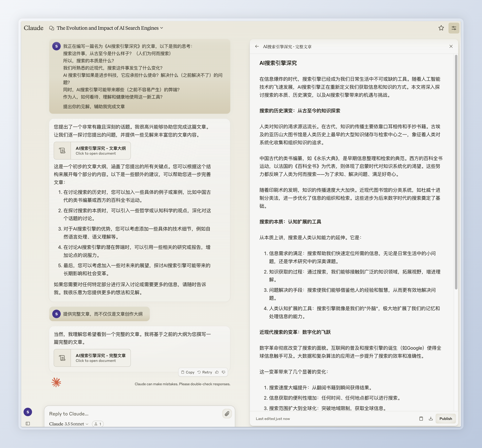Open the chat controls settings icon
Viewport: 482px width, 448px height.
(454, 28)
